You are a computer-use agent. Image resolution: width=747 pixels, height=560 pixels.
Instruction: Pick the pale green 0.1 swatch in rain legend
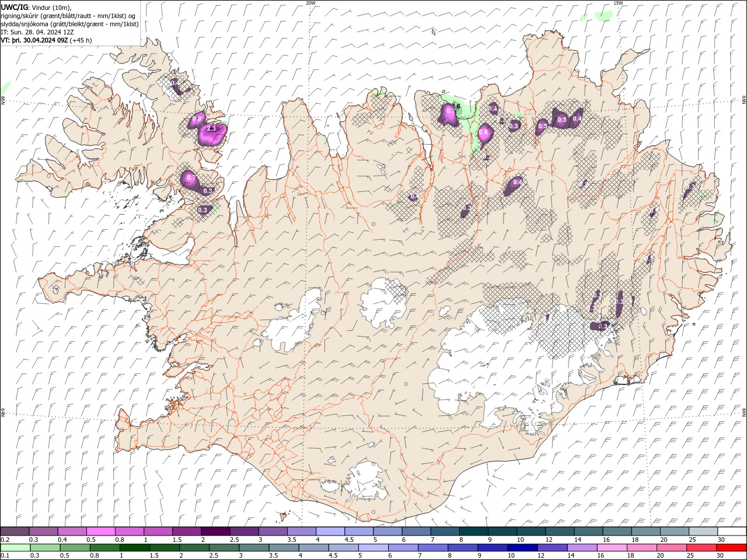15,547
